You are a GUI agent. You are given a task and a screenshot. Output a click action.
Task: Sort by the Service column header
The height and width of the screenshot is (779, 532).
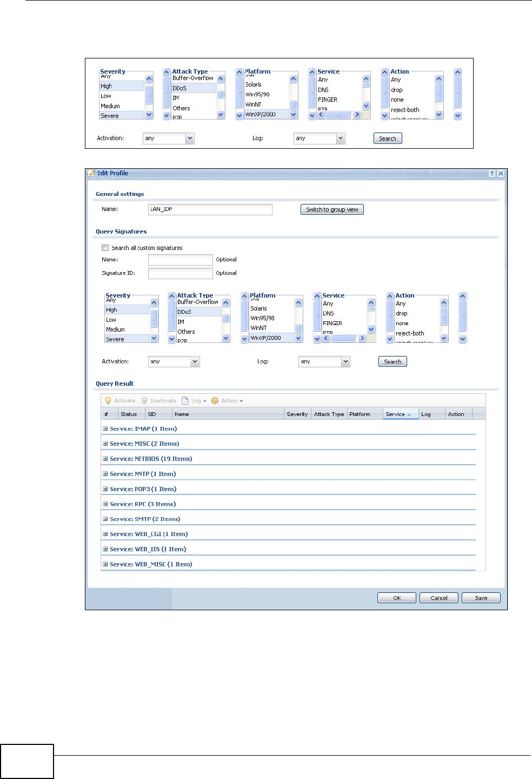(x=401, y=414)
